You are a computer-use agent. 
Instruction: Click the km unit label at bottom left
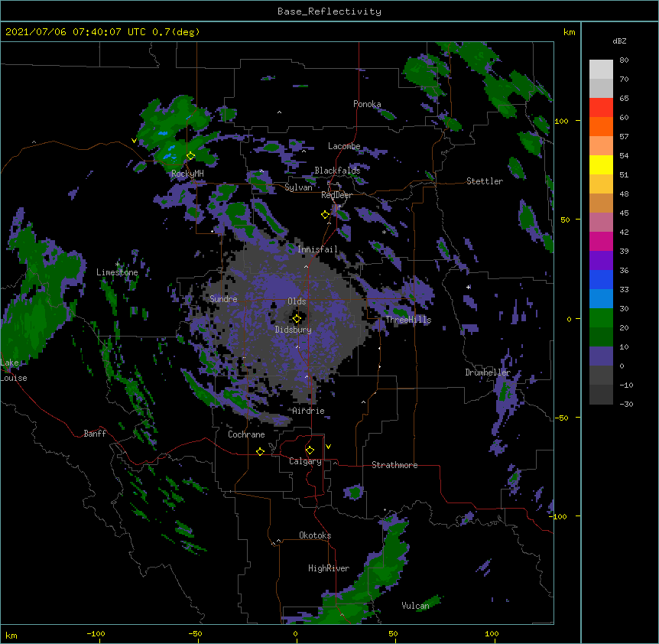[x=11, y=636]
